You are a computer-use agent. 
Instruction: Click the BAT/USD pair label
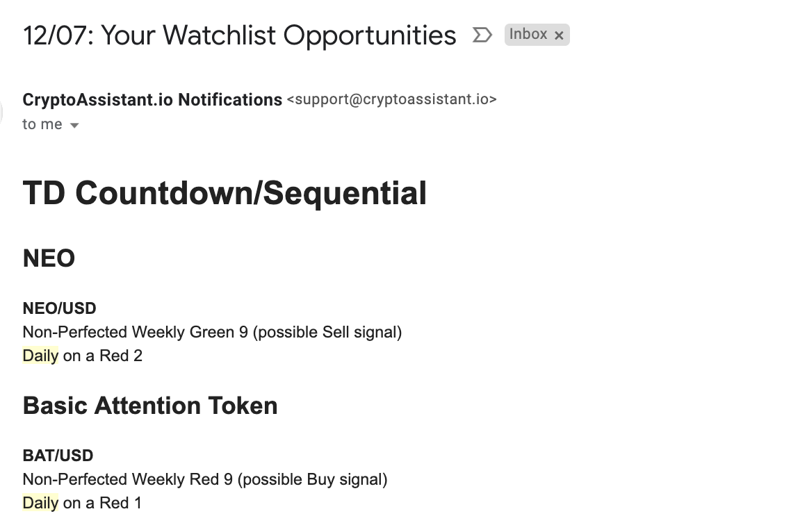click(58, 456)
